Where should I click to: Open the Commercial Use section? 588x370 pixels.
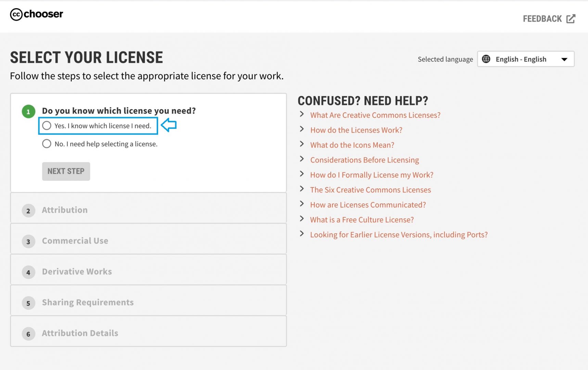tap(75, 241)
